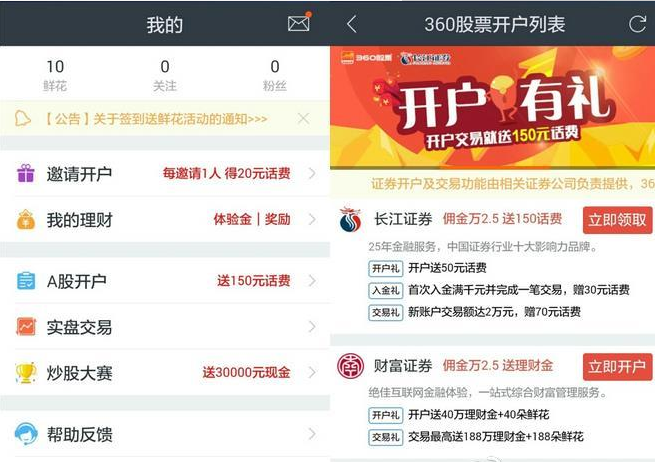655x462 pixels.
Task: Tap the money bag icon for 我的理财
Action: pyautogui.click(x=26, y=219)
